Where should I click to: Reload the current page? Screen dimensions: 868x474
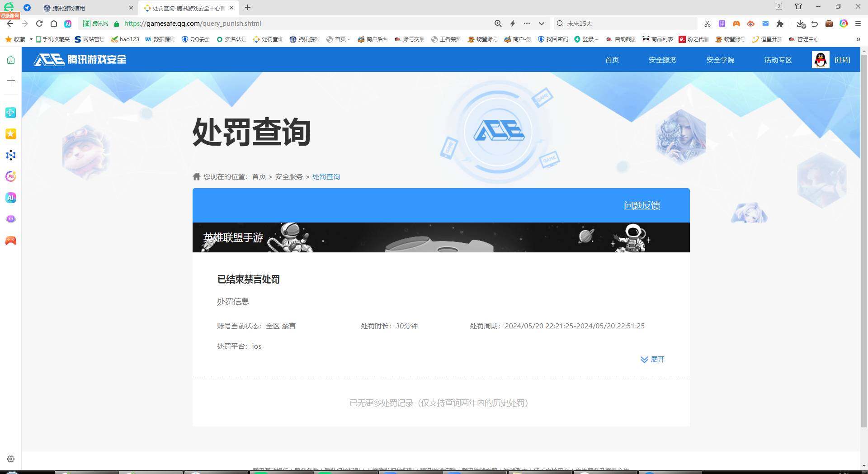pyautogui.click(x=39, y=24)
